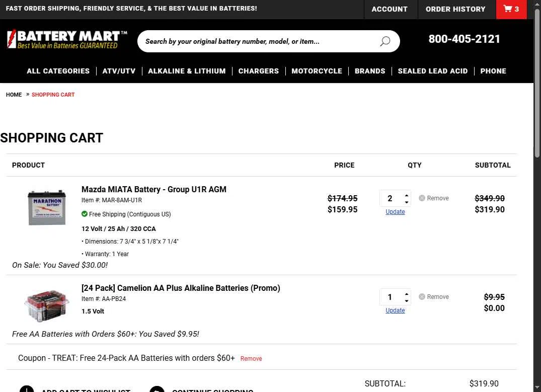541x392 pixels.
Task: Increase quantity arrow for Mazda MIATA Battery
Action: (407, 195)
